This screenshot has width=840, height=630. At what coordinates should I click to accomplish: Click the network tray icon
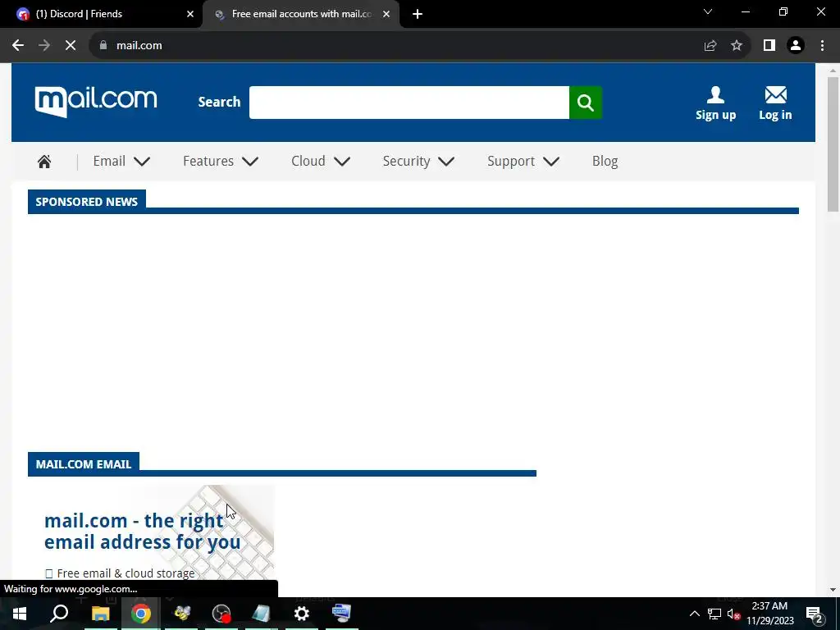714,614
